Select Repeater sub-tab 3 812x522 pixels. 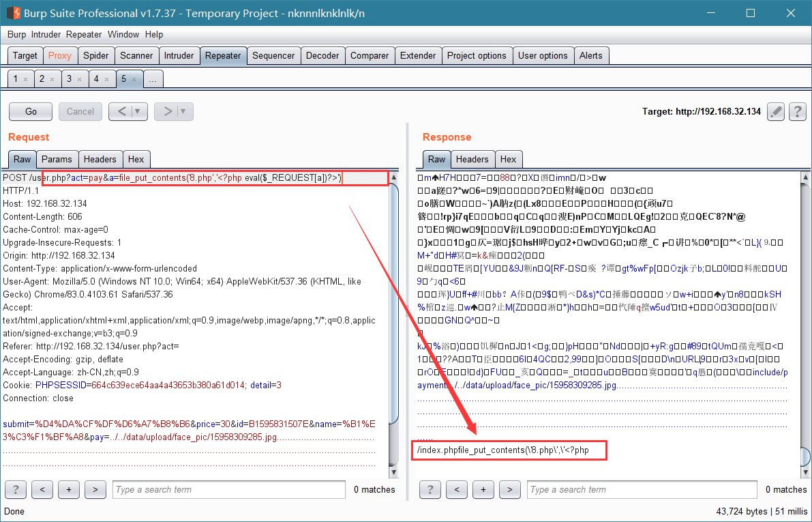(70, 78)
